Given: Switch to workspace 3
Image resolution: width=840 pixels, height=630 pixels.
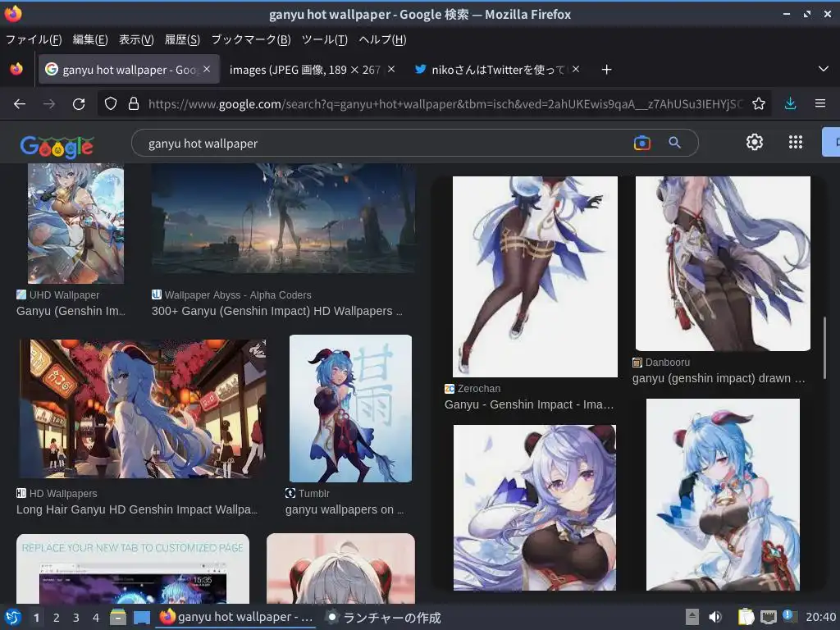Looking at the screenshot, I should (75, 618).
